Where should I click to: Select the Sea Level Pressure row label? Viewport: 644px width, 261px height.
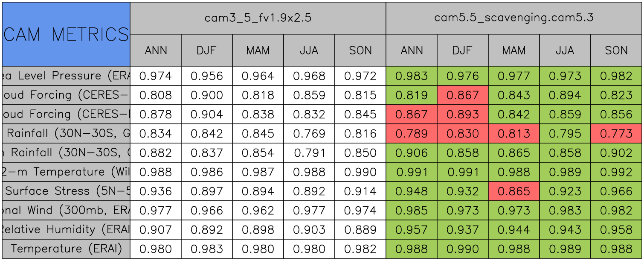66,76
